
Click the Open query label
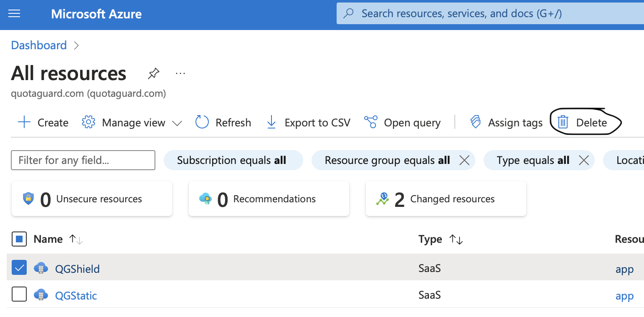tap(412, 123)
